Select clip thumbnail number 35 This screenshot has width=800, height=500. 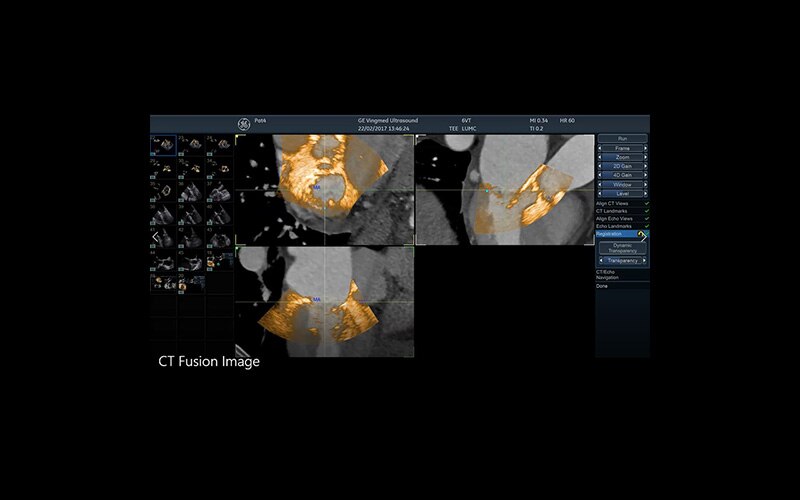163,191
